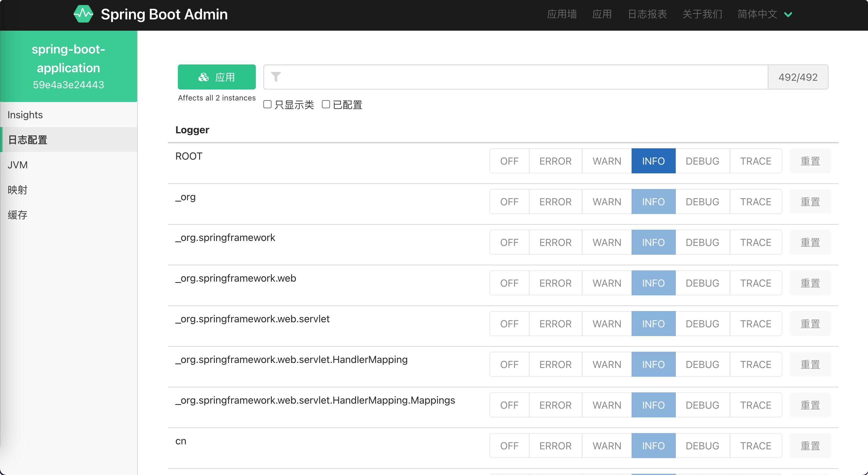Set _org.springframework logger to WARN
Image resolution: width=868 pixels, height=475 pixels.
coord(607,243)
